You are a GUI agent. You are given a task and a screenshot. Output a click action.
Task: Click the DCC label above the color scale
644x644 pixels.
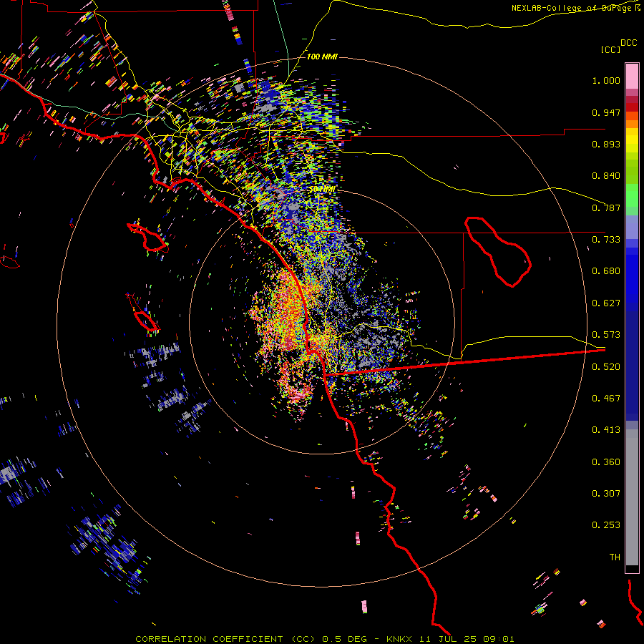pos(628,43)
